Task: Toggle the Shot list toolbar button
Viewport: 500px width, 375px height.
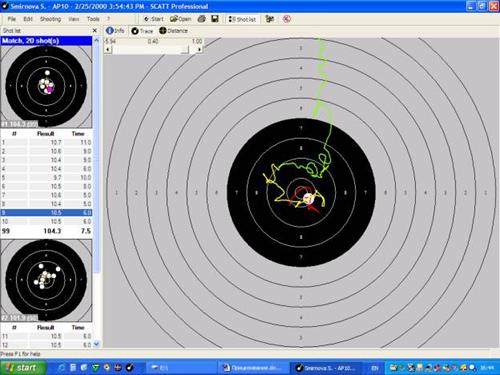Action: pyautogui.click(x=242, y=19)
